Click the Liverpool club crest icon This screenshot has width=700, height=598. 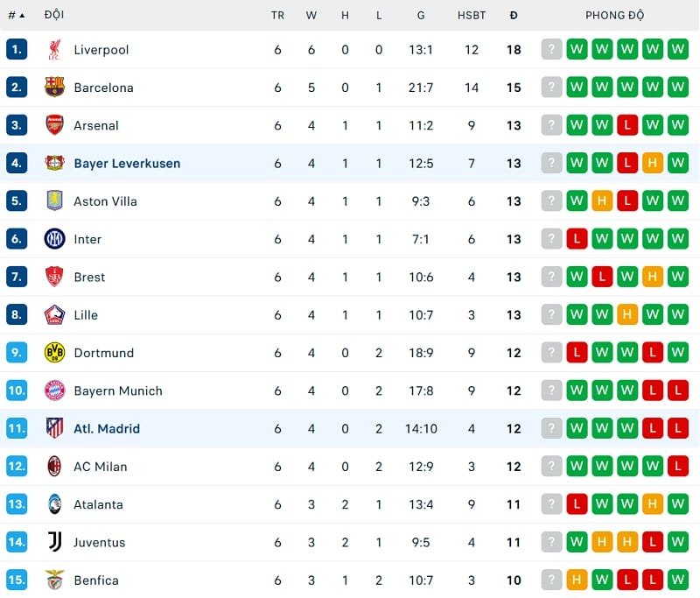pos(54,50)
